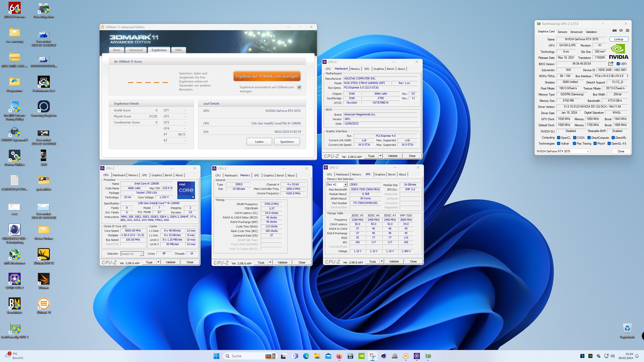Viewport: 644px width, 362px height.
Task: Open 3DMark2001 SE desktop icon
Action: pyautogui.click(x=44, y=256)
